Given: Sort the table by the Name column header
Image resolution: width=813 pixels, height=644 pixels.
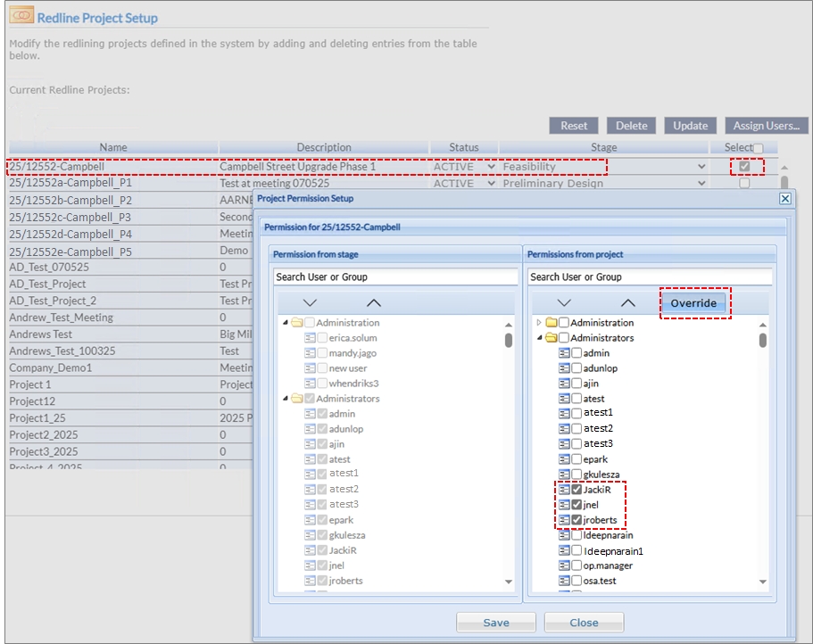Looking at the screenshot, I should point(113,147).
